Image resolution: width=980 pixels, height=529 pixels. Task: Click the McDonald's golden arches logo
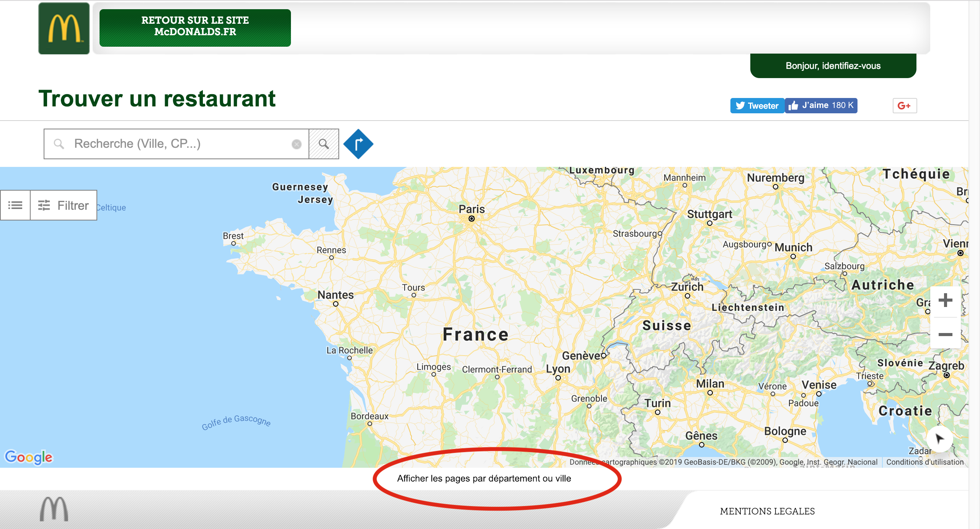64,28
